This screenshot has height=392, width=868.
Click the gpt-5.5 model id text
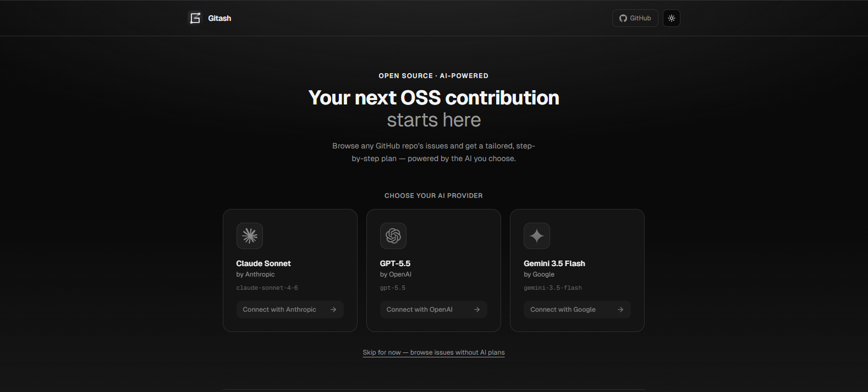[393, 288]
